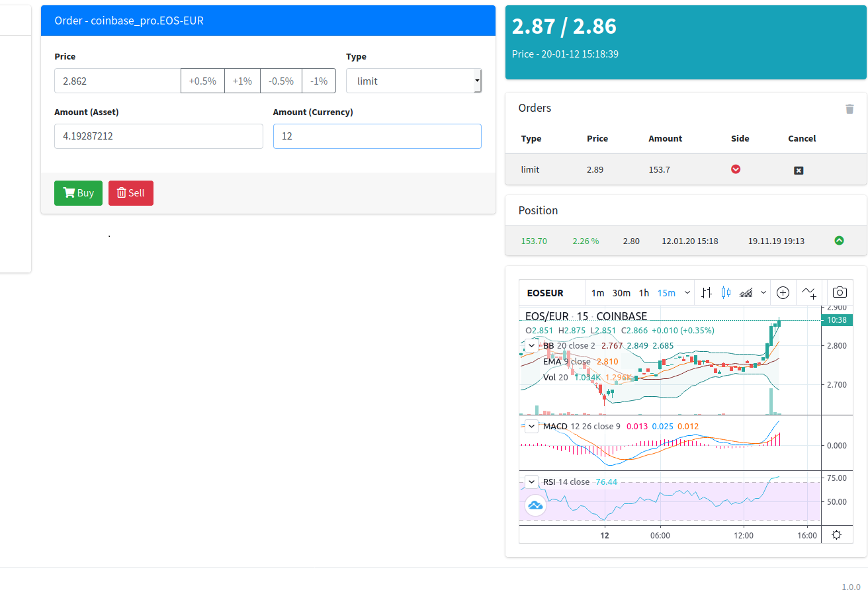
Task: Click the EMA 9 close indicator label
Action: click(x=566, y=362)
